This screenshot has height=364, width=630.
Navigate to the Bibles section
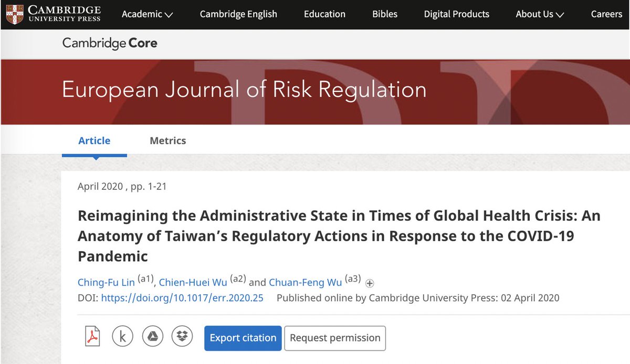(x=384, y=14)
